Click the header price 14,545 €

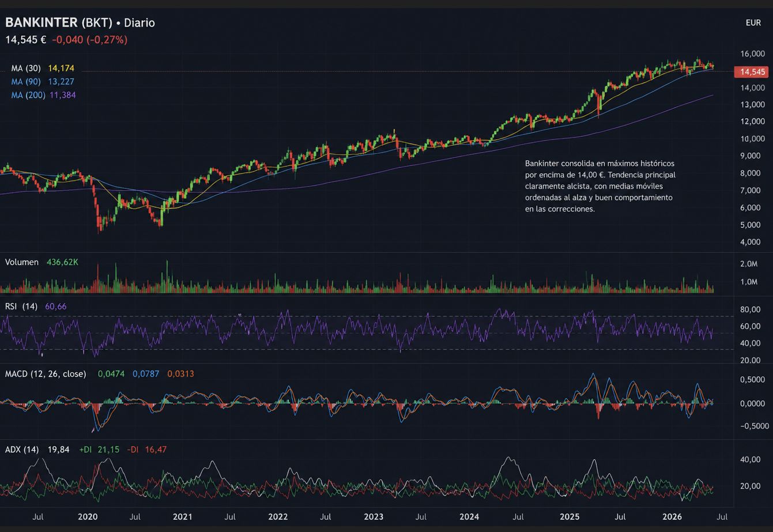click(26, 40)
